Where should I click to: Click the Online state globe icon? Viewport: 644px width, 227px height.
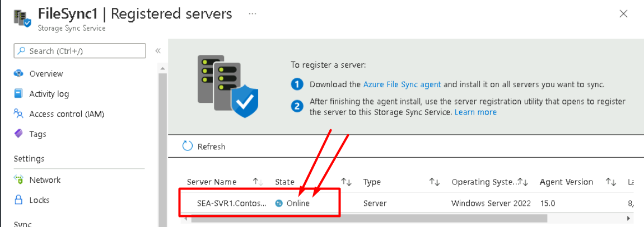(x=279, y=203)
